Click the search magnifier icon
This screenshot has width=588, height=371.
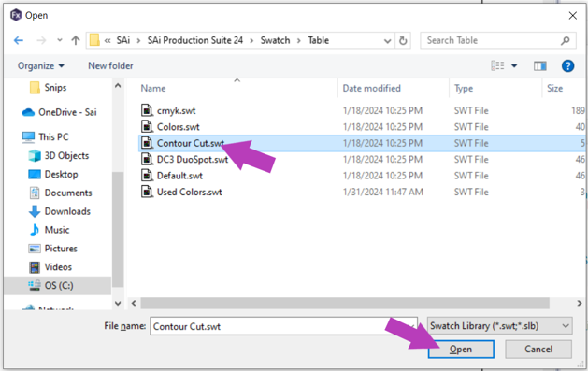coord(566,40)
